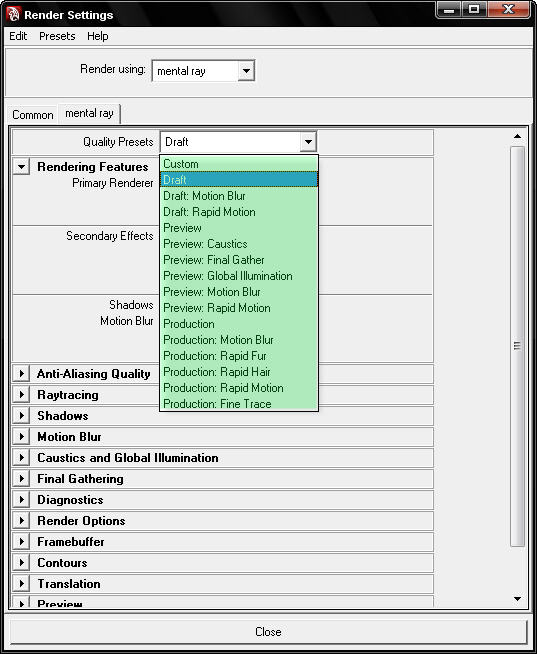
Task: Expand the Motion Blur section
Action: [21, 437]
